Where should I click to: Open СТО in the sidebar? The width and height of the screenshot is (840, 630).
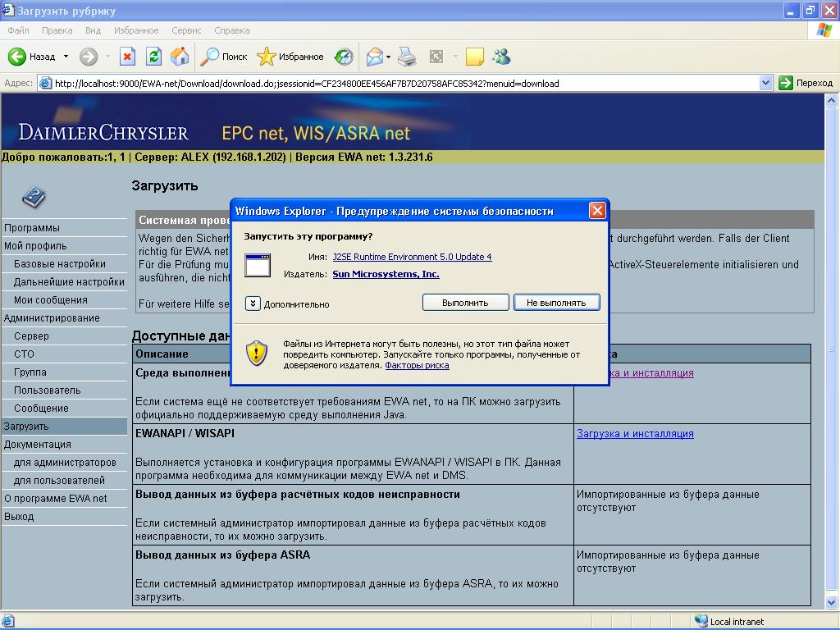pyautogui.click(x=24, y=354)
